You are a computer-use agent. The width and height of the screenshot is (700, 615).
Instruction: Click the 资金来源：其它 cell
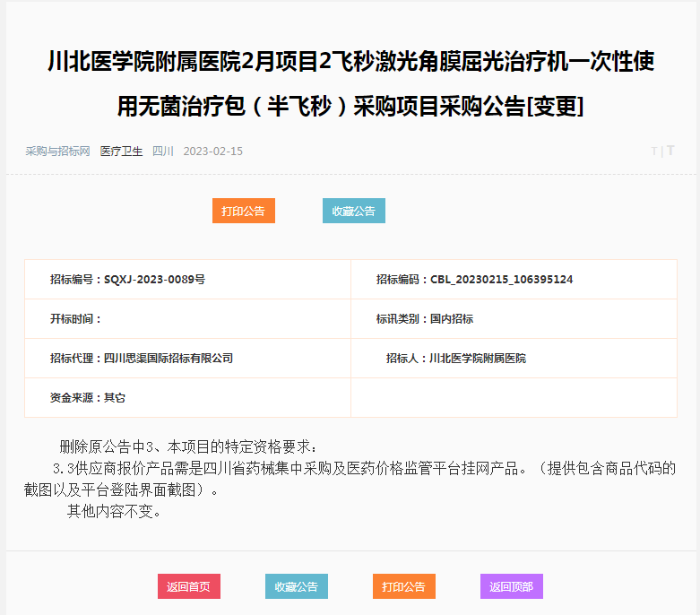(187, 397)
